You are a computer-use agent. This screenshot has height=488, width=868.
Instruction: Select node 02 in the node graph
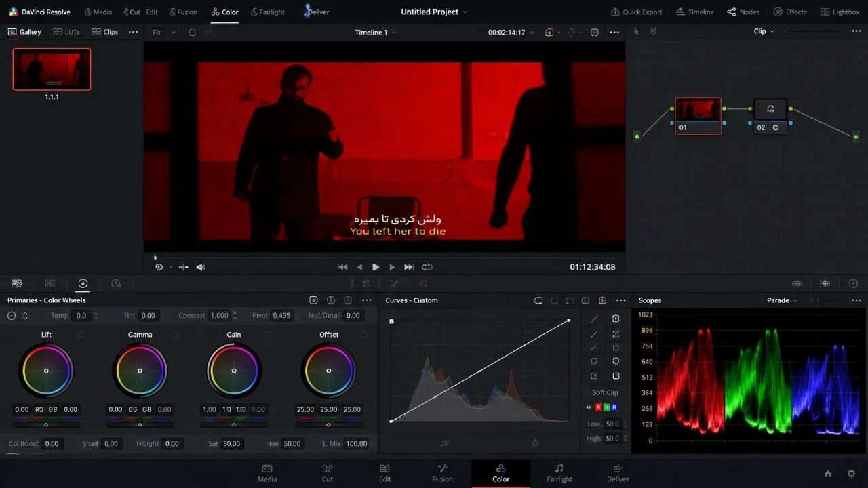[770, 116]
